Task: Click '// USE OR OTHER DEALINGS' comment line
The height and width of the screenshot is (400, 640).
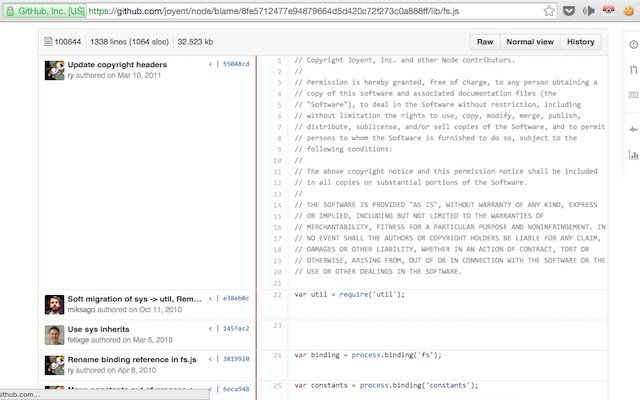Action: coord(378,271)
